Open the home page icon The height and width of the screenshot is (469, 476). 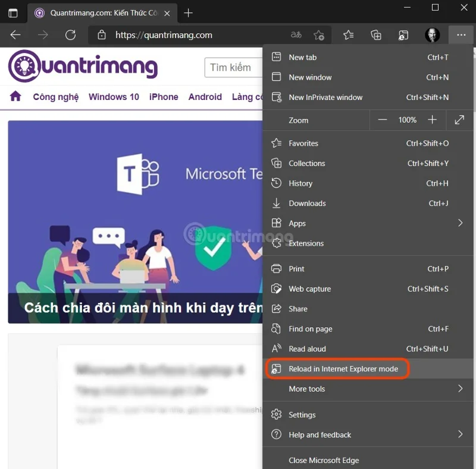point(15,96)
